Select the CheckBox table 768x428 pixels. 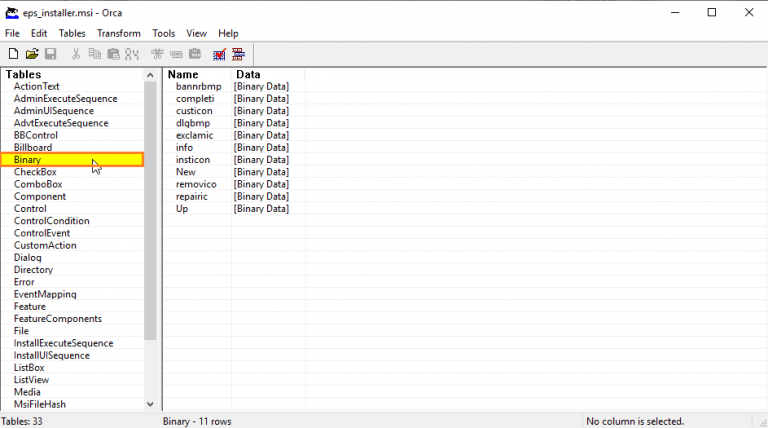[x=35, y=172]
